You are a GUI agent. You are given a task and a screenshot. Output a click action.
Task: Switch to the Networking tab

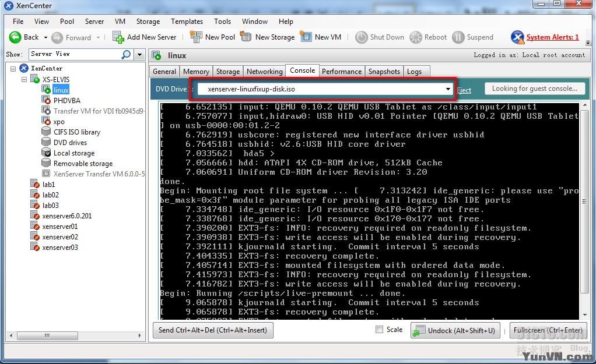pyautogui.click(x=265, y=72)
